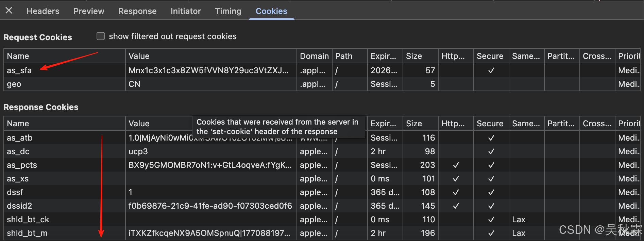Switch to the Response tab
The width and height of the screenshot is (644, 241).
pos(137,11)
